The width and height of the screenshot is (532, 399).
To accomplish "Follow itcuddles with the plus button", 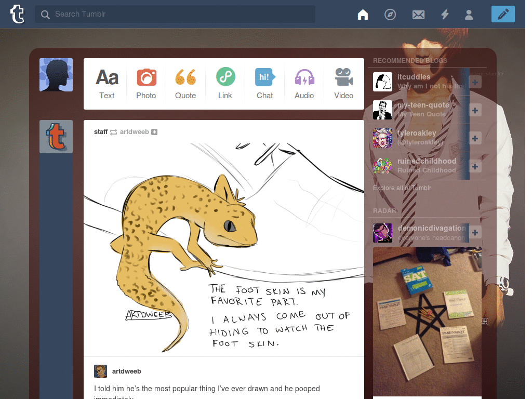I will 475,82.
